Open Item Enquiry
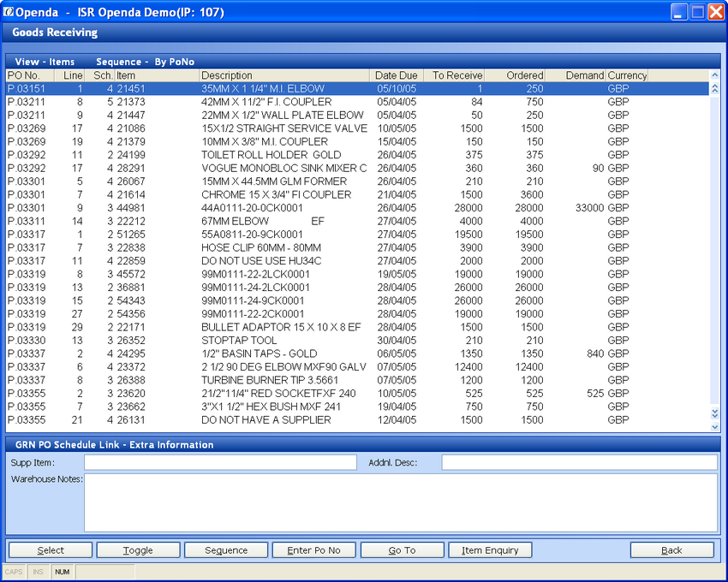The image size is (728, 582). tap(490, 550)
